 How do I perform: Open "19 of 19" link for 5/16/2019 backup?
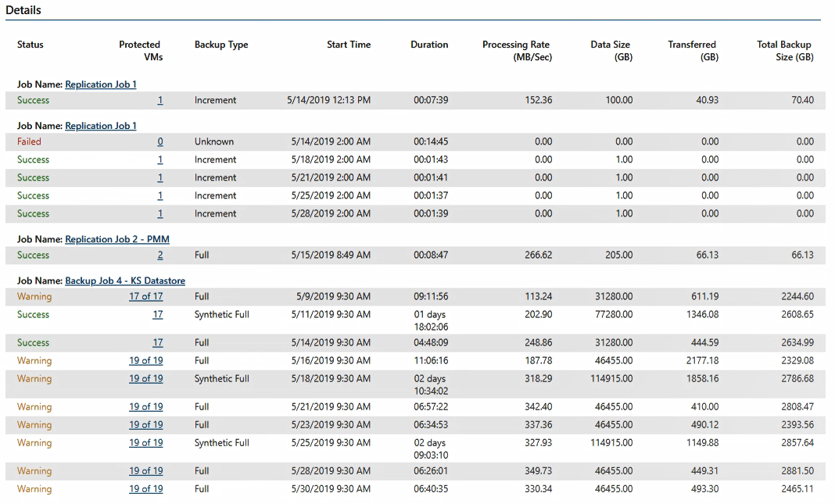146,361
